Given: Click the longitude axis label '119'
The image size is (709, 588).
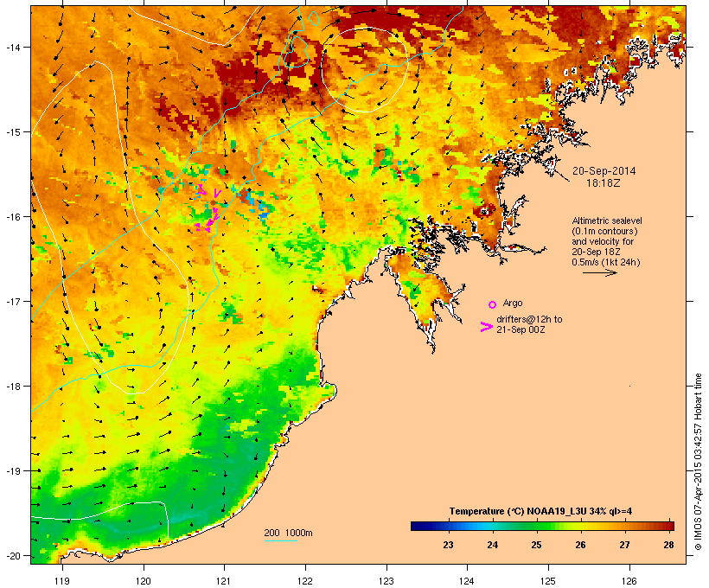Looking at the screenshot, I should coord(62,581).
